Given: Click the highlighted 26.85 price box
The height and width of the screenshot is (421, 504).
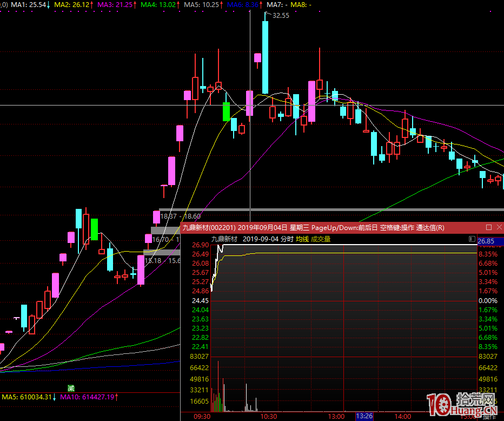Looking at the screenshot, I should coord(490,241).
